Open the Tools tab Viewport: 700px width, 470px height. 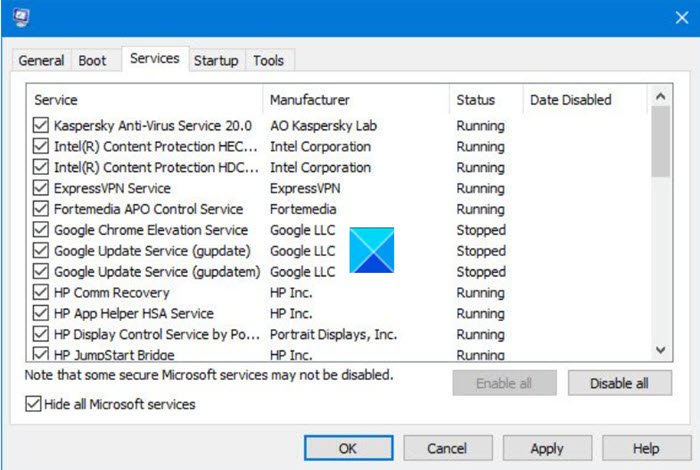pyautogui.click(x=268, y=61)
